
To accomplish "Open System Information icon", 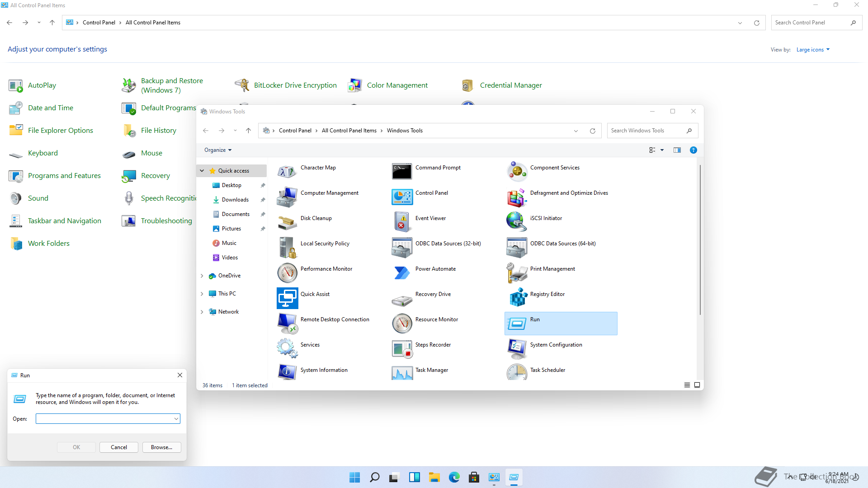I will 287,372.
